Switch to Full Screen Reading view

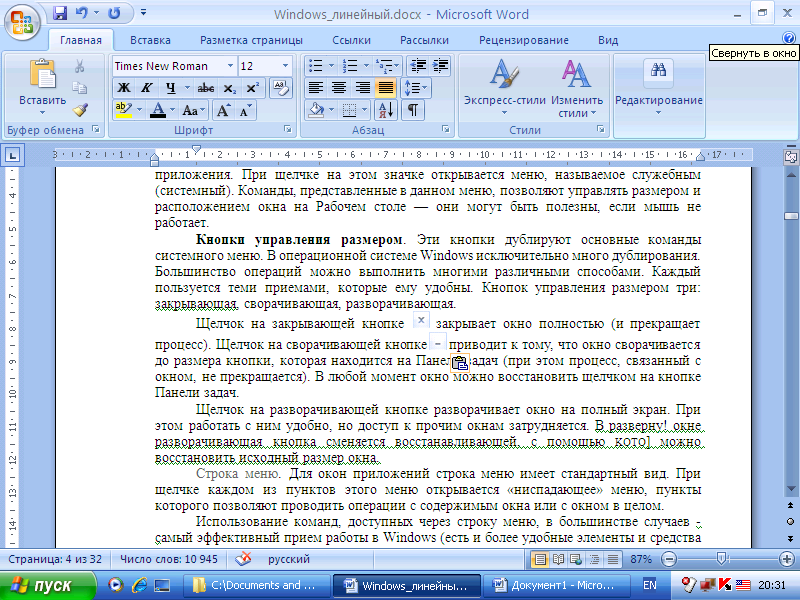[558, 559]
